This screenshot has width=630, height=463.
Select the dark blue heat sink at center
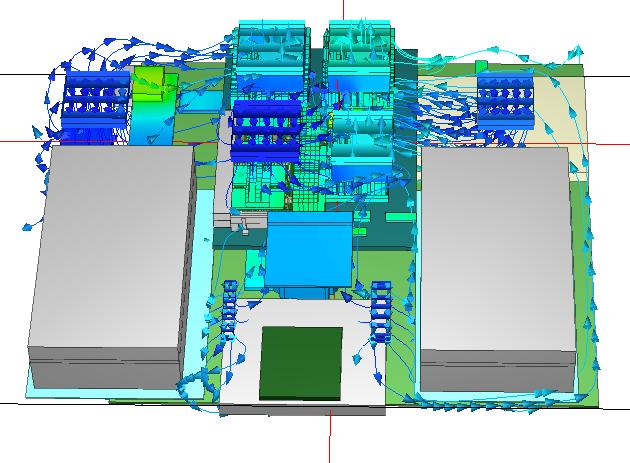(266, 130)
